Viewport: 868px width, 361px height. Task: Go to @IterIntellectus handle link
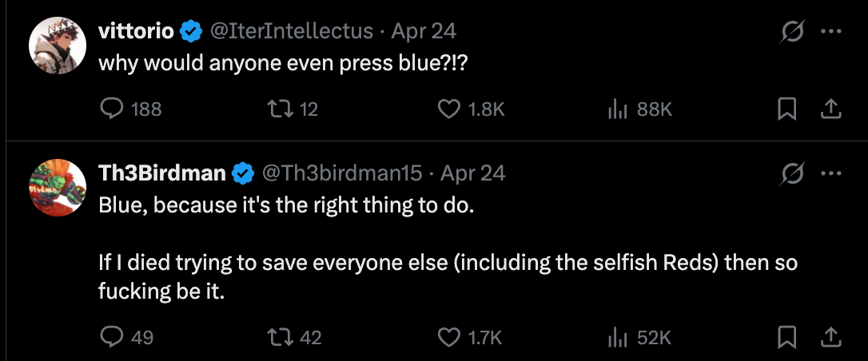point(291,32)
